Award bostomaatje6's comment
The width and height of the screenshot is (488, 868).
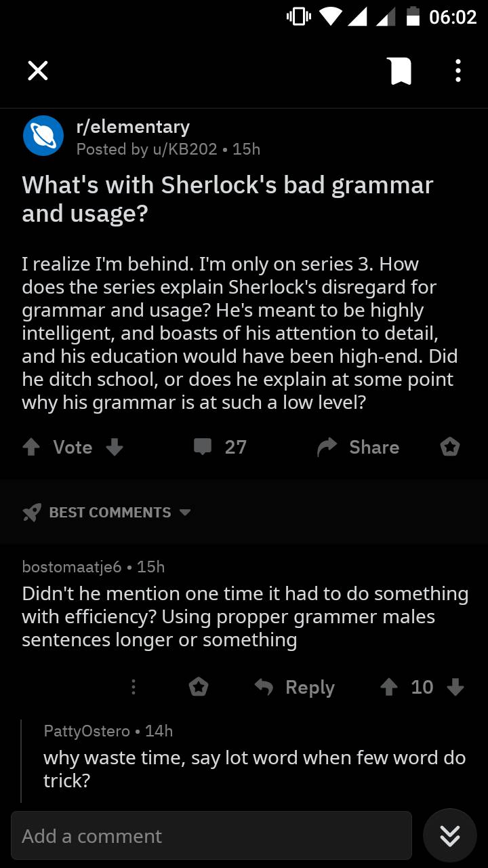tap(198, 687)
